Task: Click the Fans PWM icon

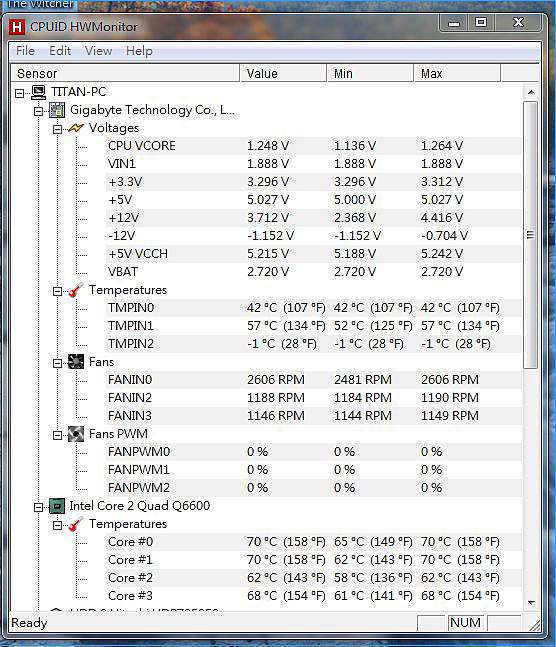Action: click(x=76, y=434)
